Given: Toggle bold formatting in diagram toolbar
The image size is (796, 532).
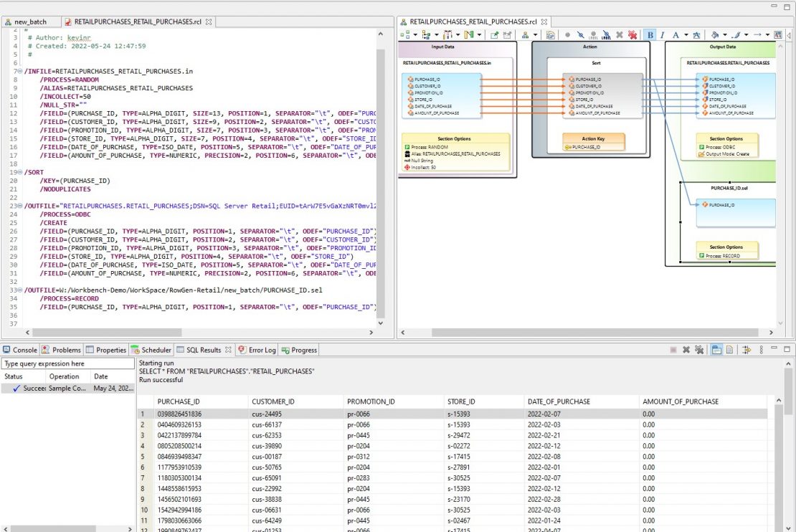Looking at the screenshot, I should tap(650, 34).
